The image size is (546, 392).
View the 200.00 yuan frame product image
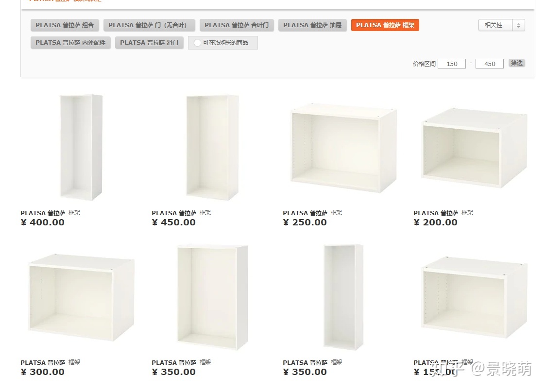pos(474,148)
